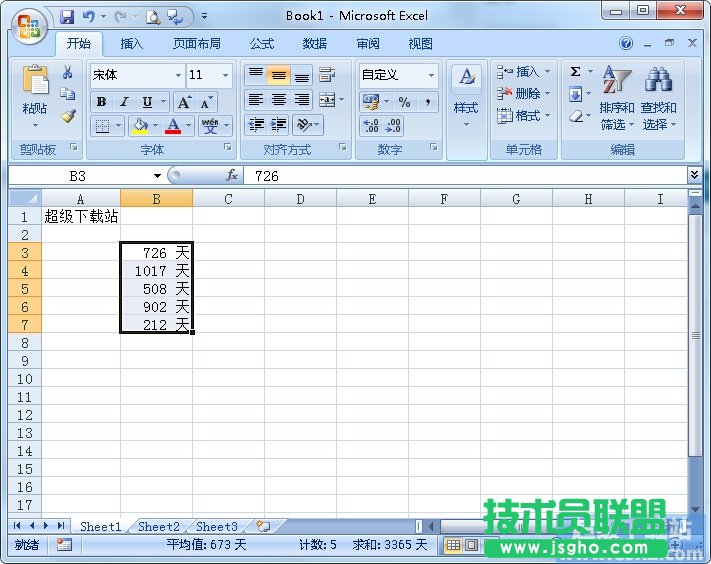Toggle italic formatting
Image resolution: width=711 pixels, height=564 pixels.
click(x=124, y=102)
